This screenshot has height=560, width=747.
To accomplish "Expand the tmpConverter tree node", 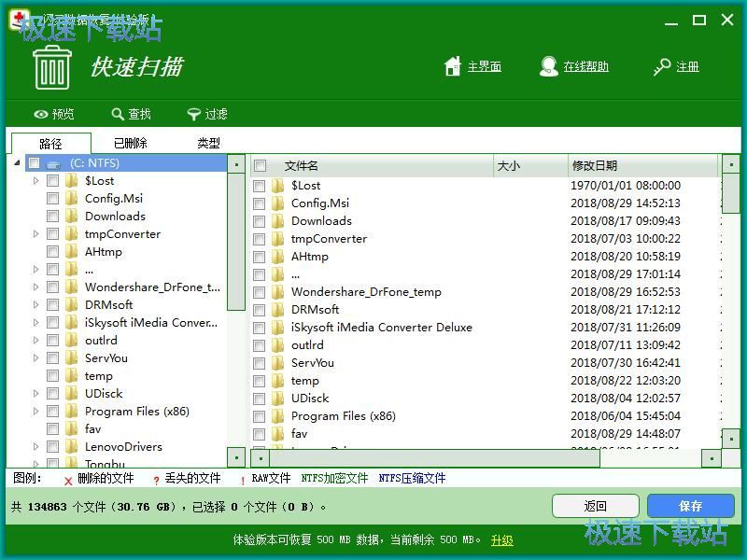I will [36, 234].
